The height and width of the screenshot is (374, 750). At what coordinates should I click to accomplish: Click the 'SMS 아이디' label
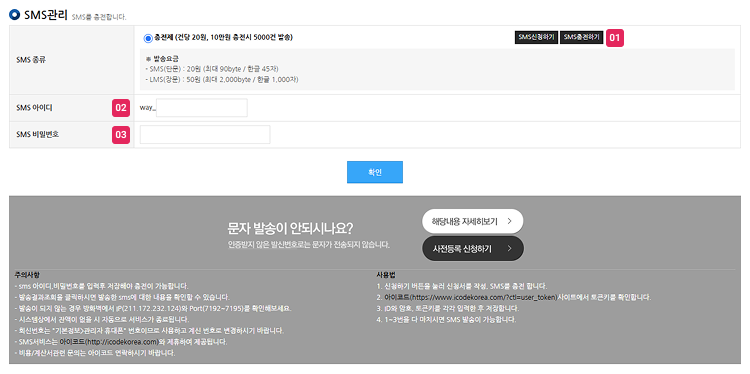pos(34,108)
